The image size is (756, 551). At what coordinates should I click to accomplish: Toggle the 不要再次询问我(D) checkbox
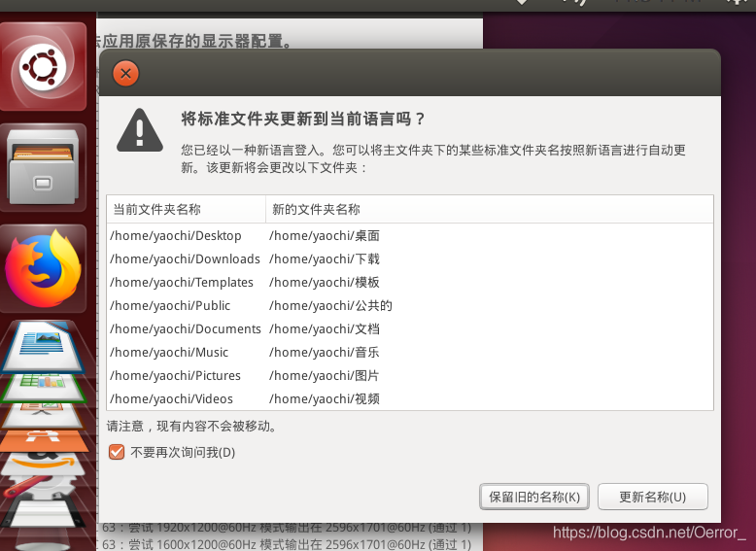point(117,452)
